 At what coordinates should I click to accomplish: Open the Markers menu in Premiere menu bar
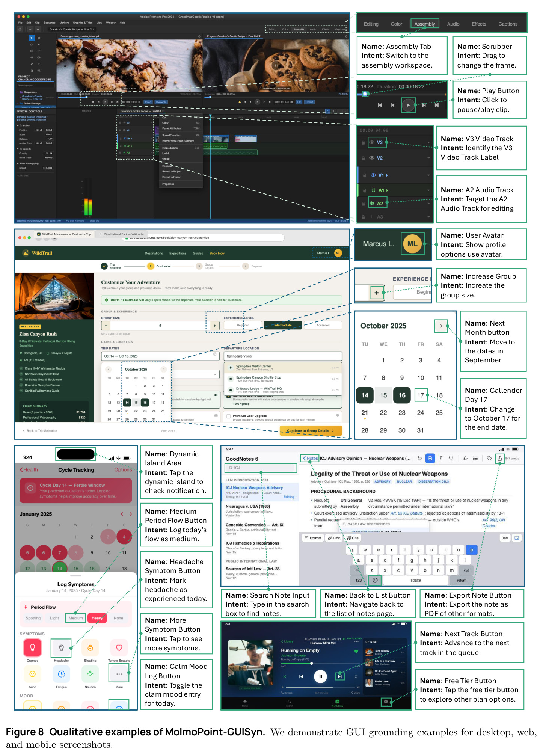64,23
